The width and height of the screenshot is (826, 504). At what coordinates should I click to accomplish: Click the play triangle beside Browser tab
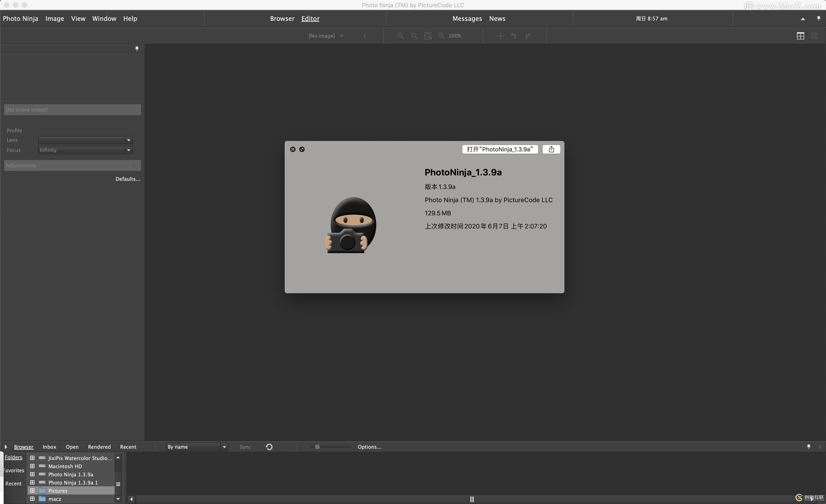click(x=6, y=447)
